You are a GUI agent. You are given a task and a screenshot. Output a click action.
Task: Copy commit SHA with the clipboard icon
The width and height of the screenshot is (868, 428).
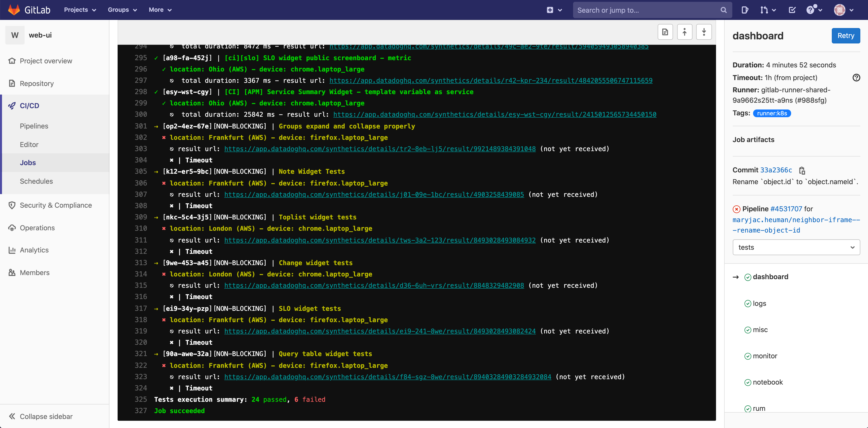tap(802, 171)
